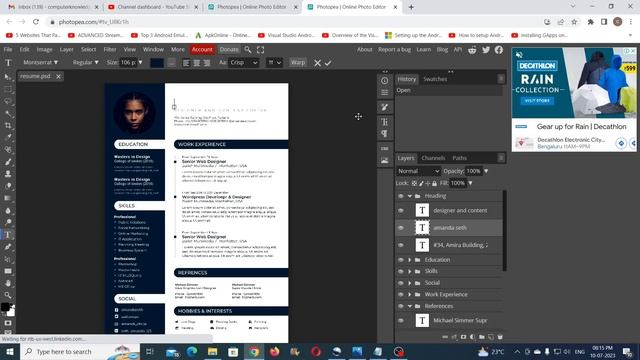Select the Move tool
The image size is (640, 360).
tap(8, 77)
